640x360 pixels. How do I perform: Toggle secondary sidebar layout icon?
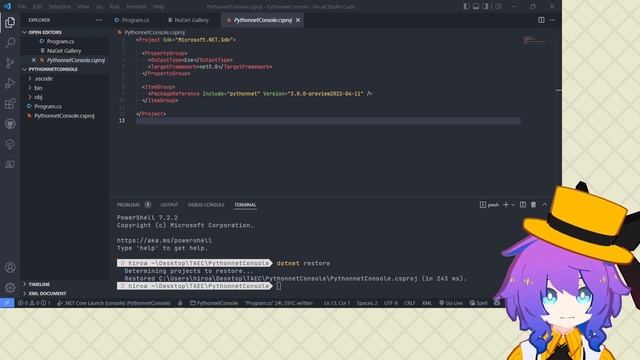[485, 7]
